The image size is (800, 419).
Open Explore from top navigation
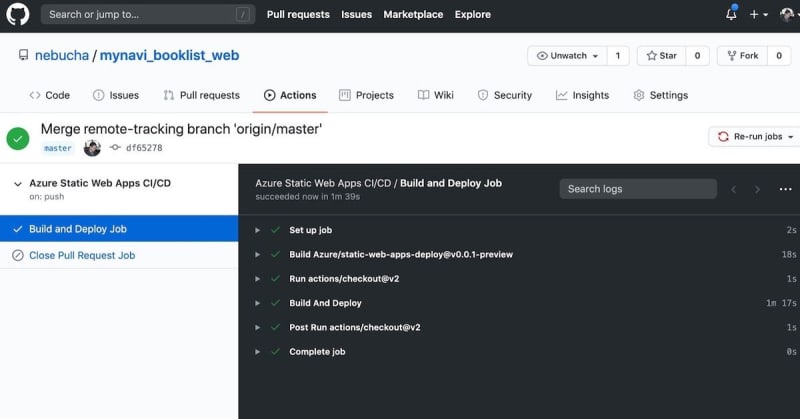point(472,14)
